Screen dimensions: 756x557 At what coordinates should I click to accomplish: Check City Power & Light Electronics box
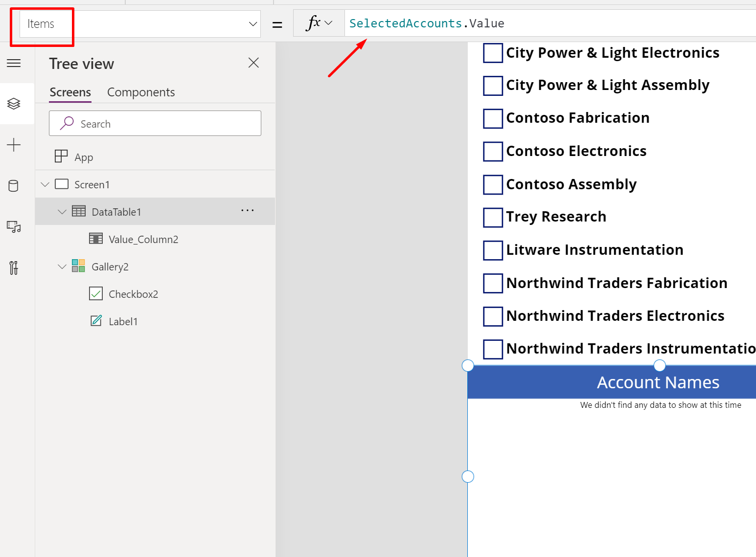tap(493, 53)
